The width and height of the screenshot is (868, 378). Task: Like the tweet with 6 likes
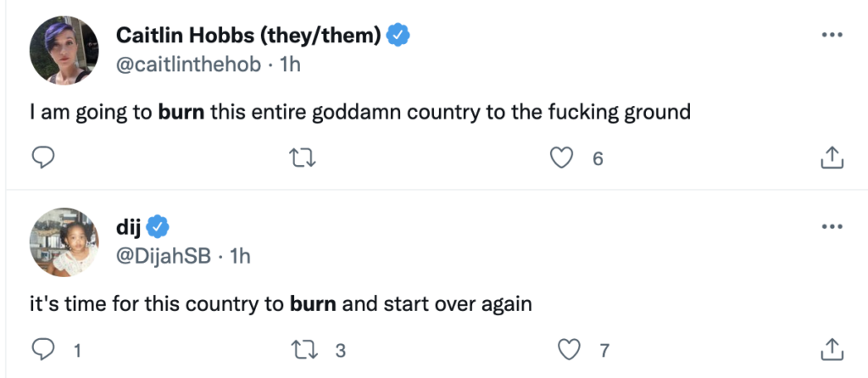[563, 157]
